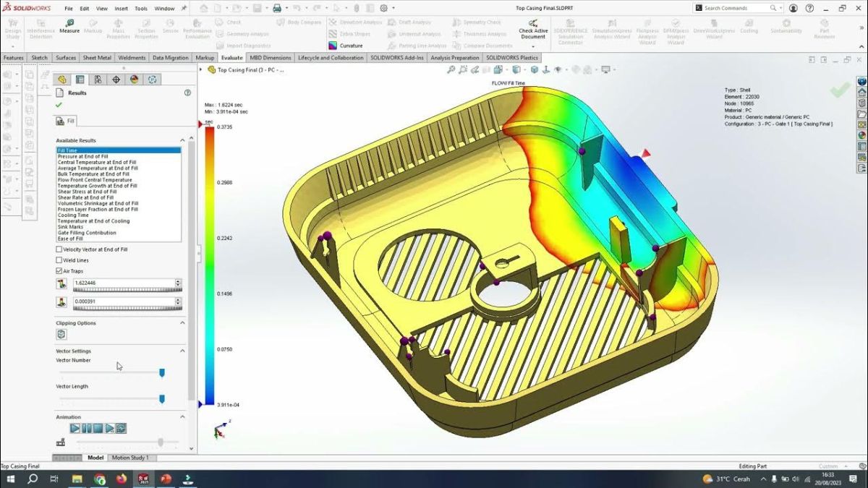Switch to Motion Study 1 at the bottom
Image resolution: width=868 pixels, height=488 pixels.
click(129, 458)
